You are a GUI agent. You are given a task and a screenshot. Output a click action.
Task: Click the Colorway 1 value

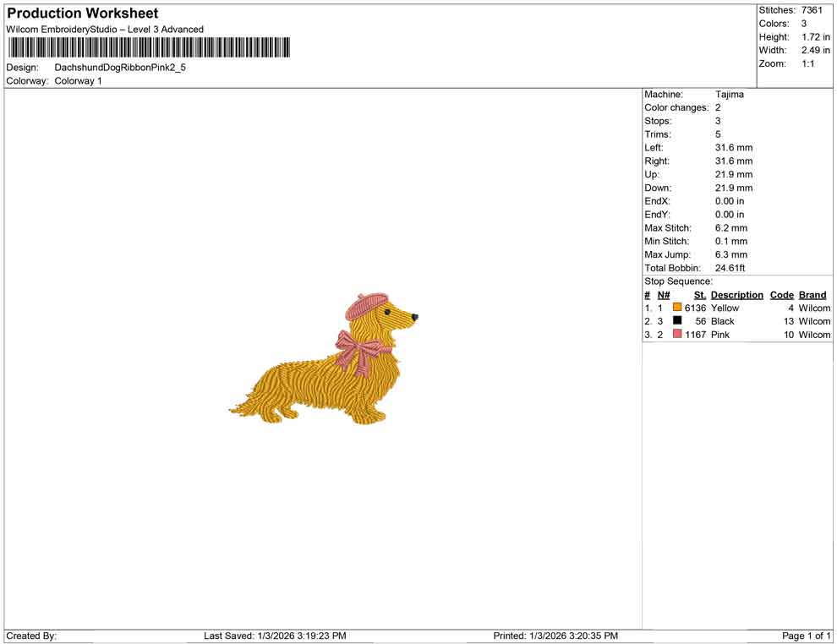(x=78, y=81)
